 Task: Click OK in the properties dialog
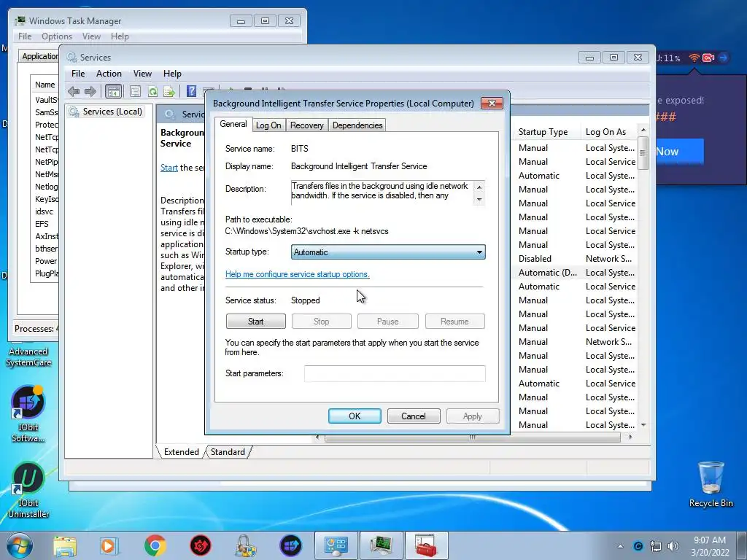pyautogui.click(x=355, y=416)
